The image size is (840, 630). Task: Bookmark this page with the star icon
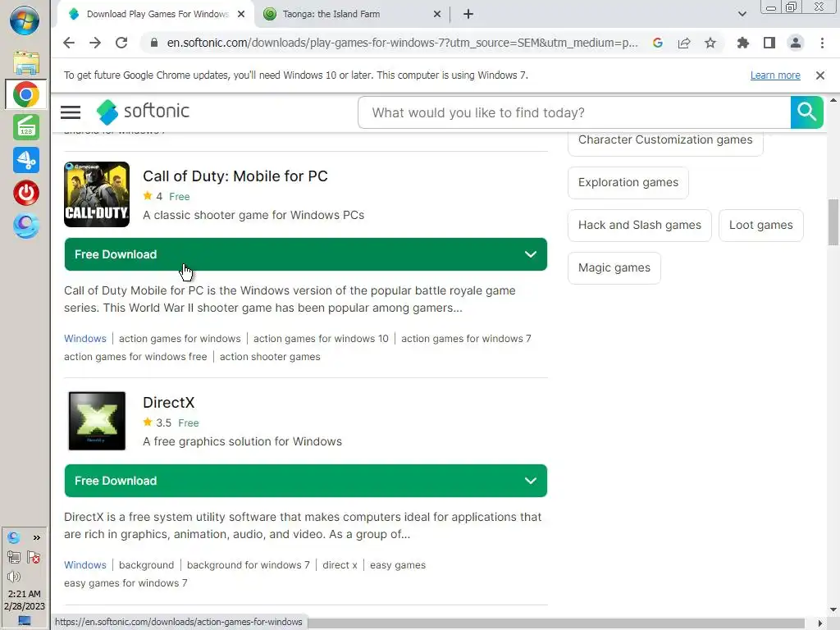pos(710,43)
